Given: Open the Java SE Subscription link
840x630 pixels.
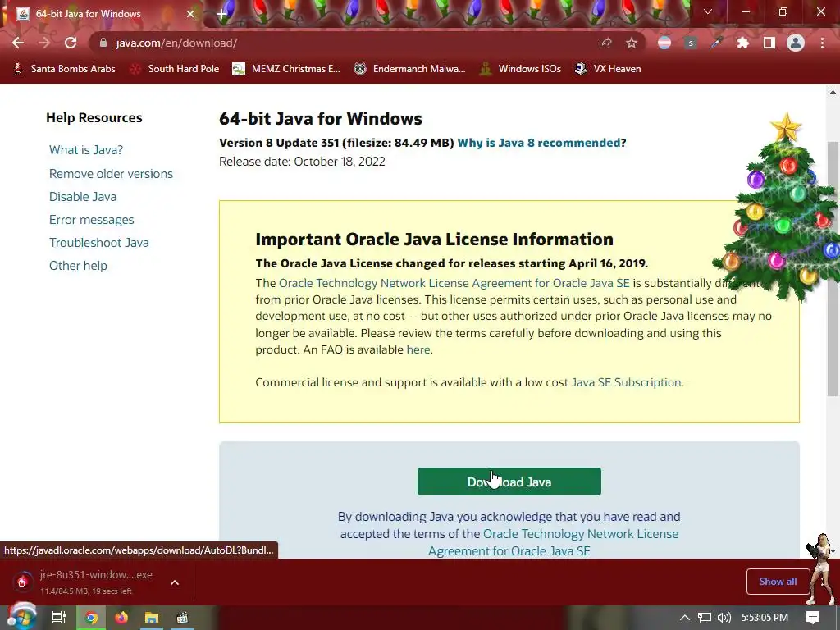Looking at the screenshot, I should click(x=626, y=382).
